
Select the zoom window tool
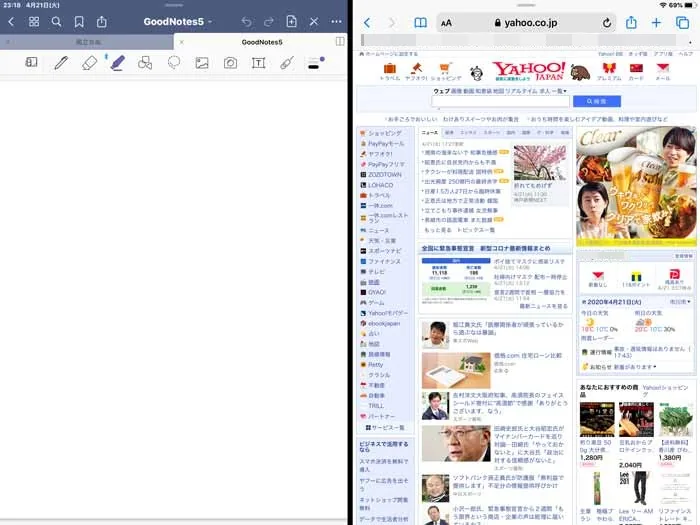pyautogui.click(x=31, y=62)
